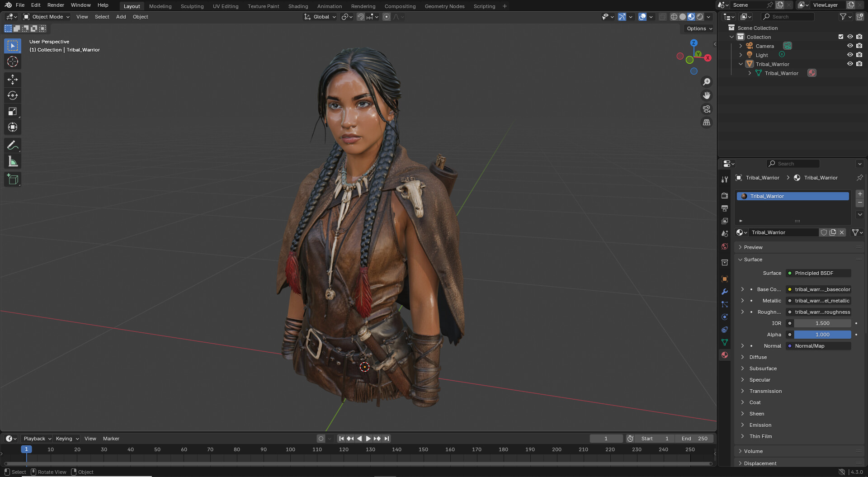Select the Transform tool
868x477 pixels.
point(13,127)
